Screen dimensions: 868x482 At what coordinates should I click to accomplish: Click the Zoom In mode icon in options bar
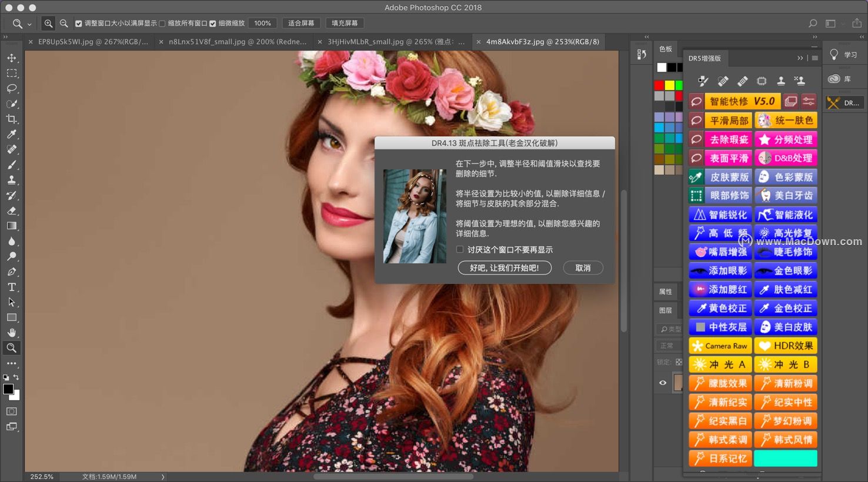click(48, 24)
